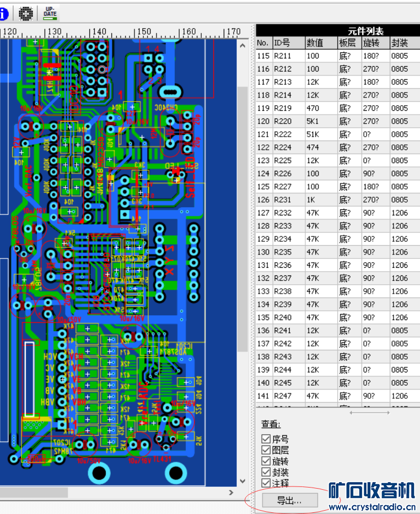Select the R238 row
Screen dimensions: 420x514
[338, 291]
